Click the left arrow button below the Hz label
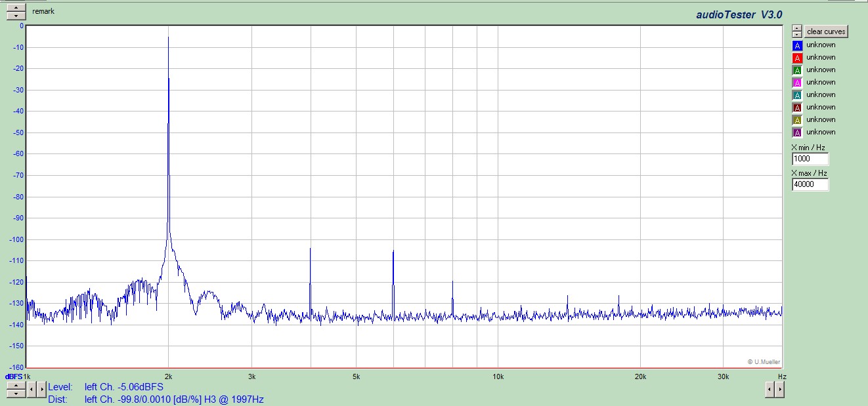This screenshot has width=868, height=406. pyautogui.click(x=770, y=390)
